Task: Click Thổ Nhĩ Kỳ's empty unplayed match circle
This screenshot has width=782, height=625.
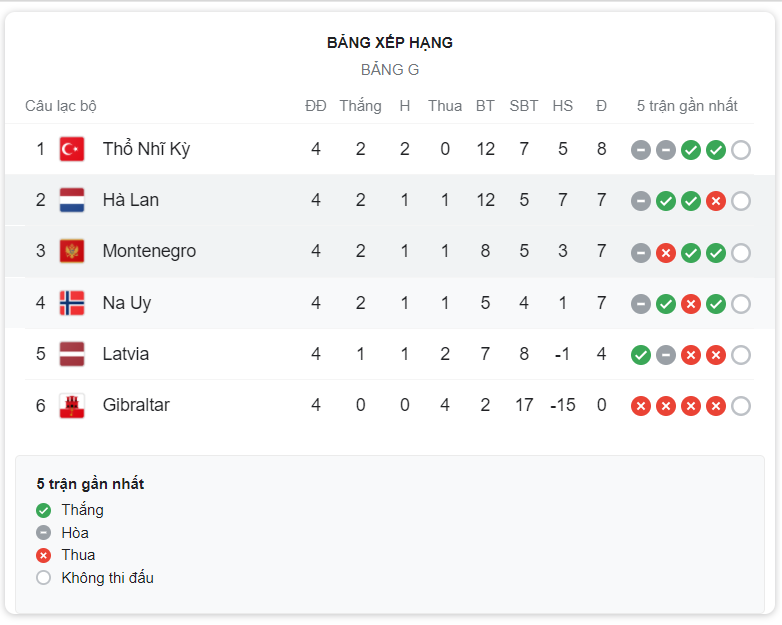Action: [x=741, y=150]
